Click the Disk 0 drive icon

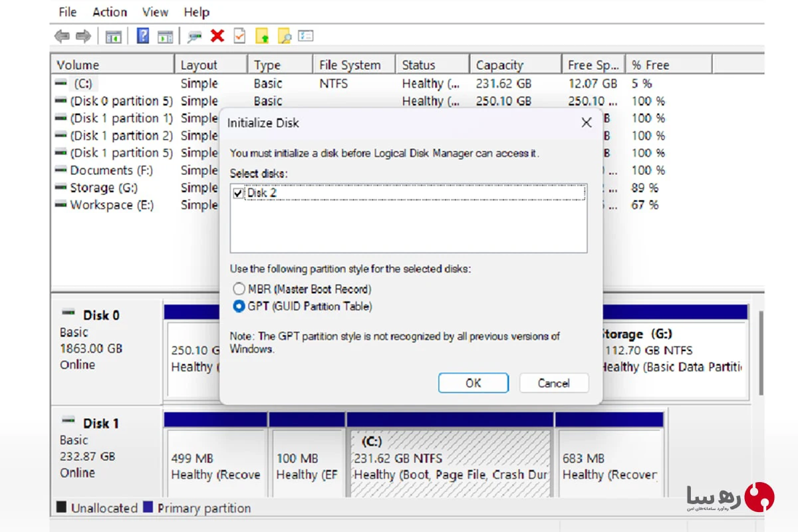point(68,312)
